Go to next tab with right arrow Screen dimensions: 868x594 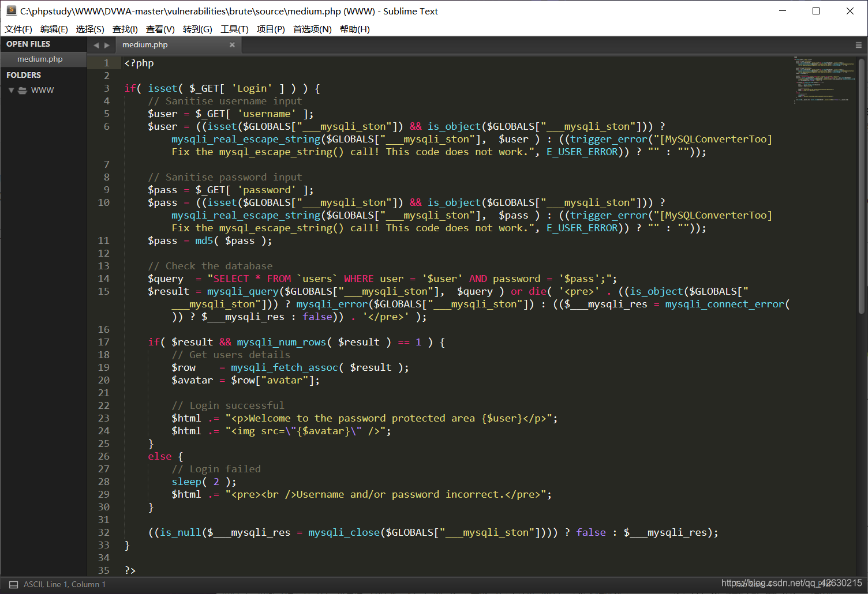(107, 45)
